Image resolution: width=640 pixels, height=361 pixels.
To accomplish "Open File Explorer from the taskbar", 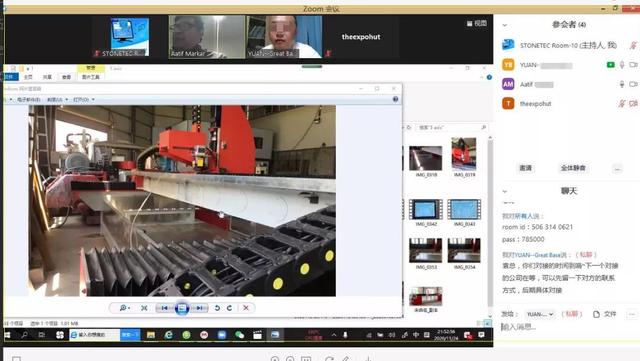I will 151,335.
